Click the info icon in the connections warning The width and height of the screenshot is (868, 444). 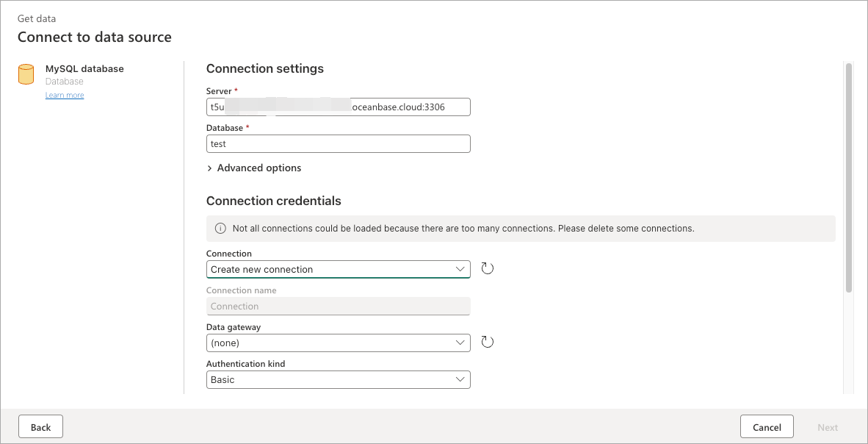(x=220, y=229)
